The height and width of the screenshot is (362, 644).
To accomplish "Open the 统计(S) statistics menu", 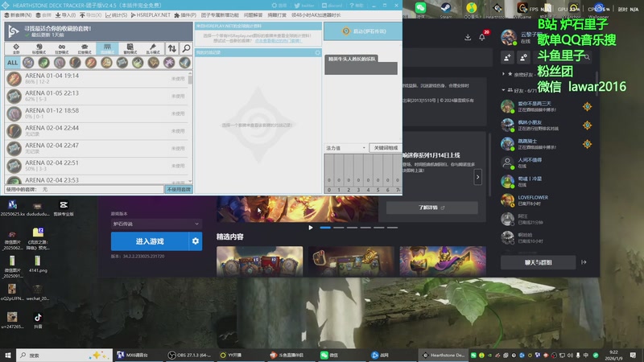I will tap(116, 15).
